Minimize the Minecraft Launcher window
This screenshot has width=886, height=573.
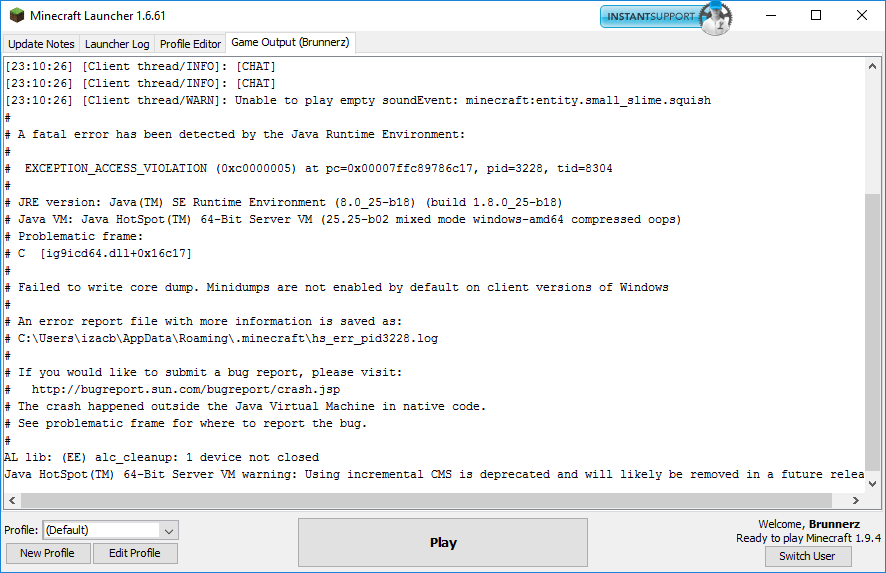click(x=771, y=15)
